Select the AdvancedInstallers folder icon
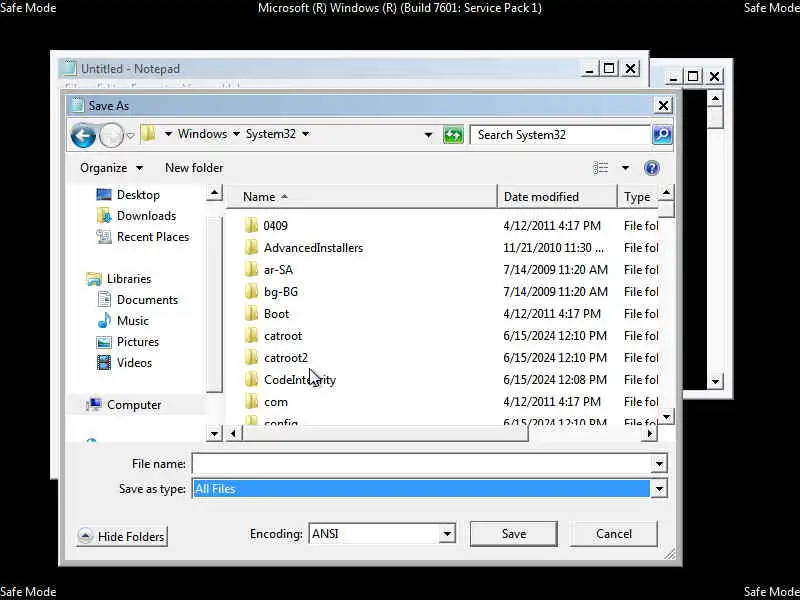This screenshot has width=800, height=600. click(x=252, y=247)
